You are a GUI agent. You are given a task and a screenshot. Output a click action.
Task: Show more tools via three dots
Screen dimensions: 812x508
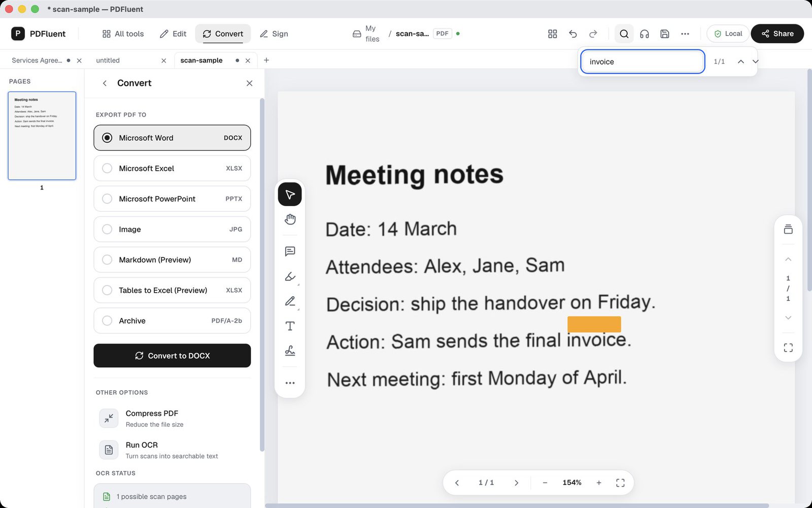(290, 383)
